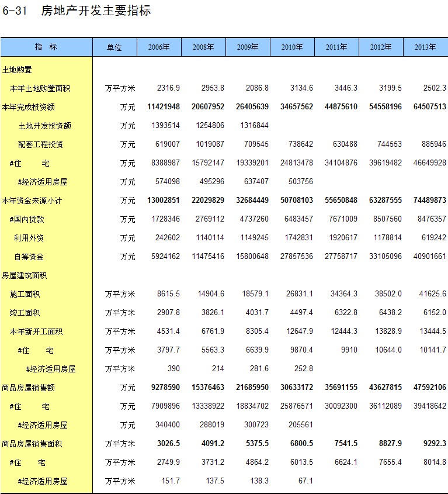Click value 2502.3 land purchase 2013
448x494 pixels.
435,88
